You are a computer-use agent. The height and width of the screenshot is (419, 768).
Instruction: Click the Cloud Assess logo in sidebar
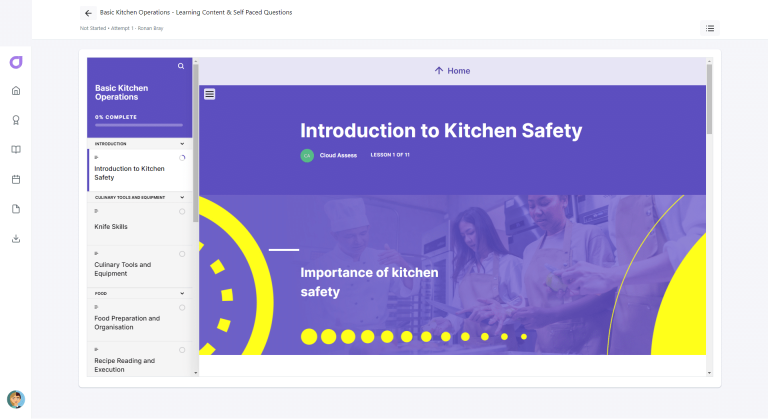(x=16, y=62)
